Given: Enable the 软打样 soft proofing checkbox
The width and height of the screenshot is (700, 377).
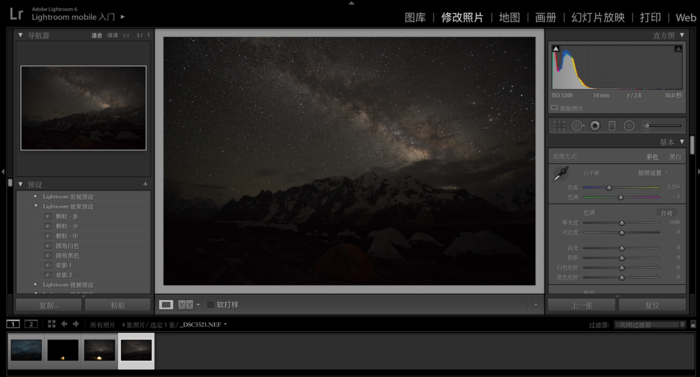Looking at the screenshot, I should tap(210, 305).
